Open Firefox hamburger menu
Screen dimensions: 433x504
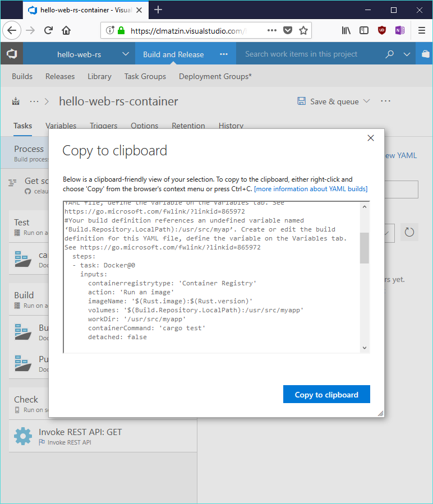[x=422, y=30]
